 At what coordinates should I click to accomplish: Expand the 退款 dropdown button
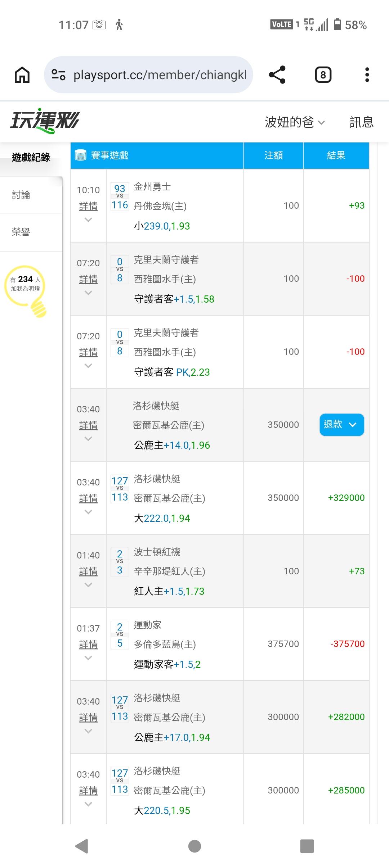[341, 425]
